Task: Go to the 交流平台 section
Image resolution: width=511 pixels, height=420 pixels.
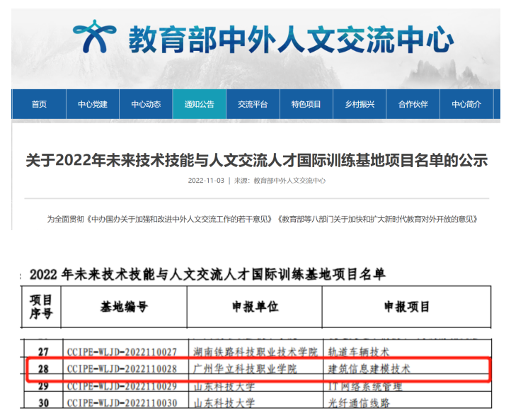Action: point(253,104)
